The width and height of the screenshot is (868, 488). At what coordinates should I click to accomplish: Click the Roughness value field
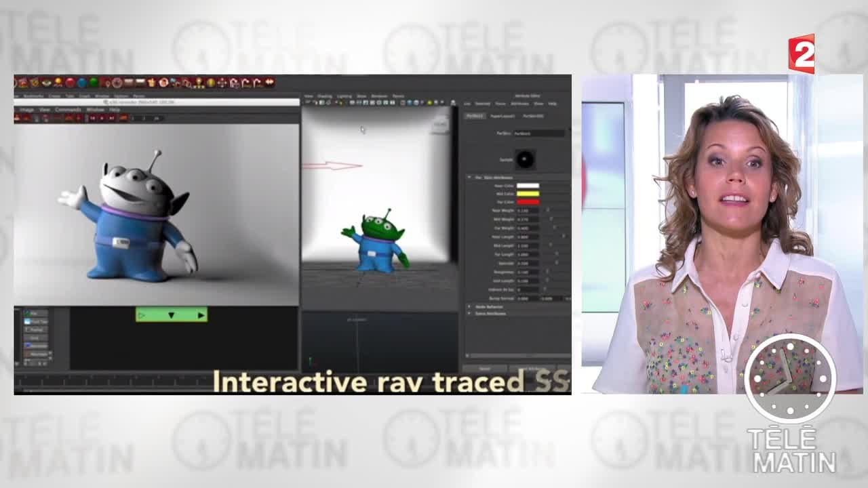tap(528, 272)
